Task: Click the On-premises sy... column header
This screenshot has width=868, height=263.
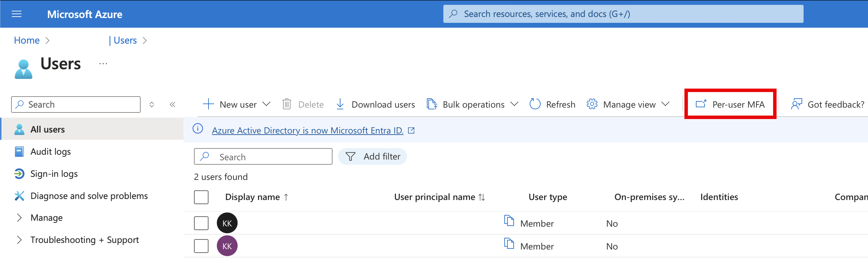Action: pyautogui.click(x=649, y=197)
